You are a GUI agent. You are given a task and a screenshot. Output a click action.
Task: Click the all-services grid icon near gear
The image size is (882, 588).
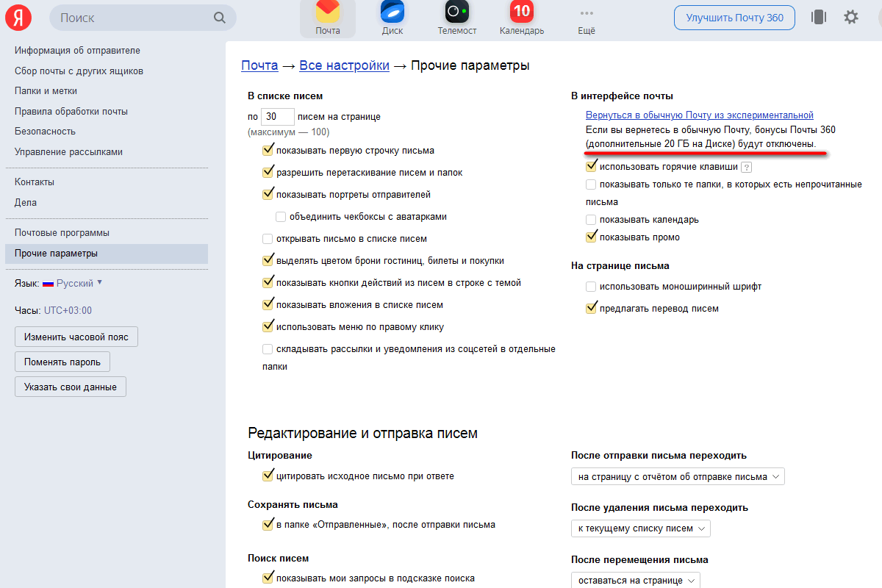[x=818, y=17]
